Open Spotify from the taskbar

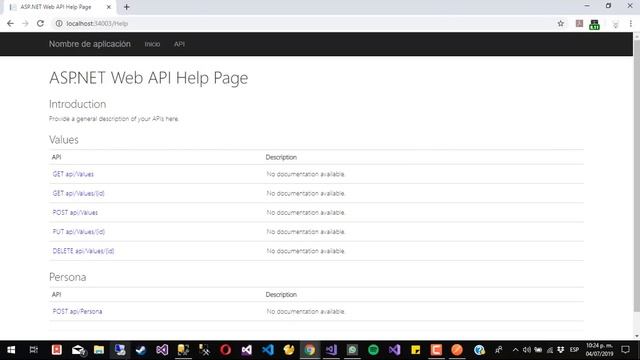(x=373, y=350)
